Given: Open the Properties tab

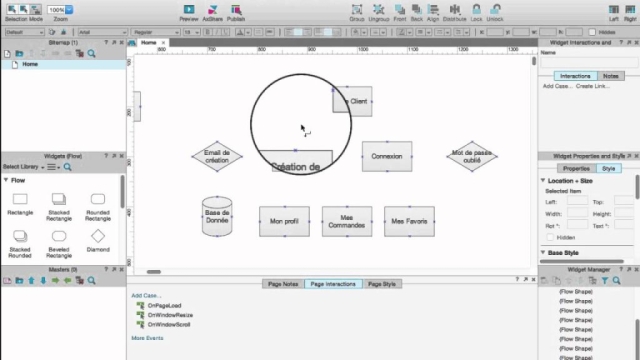Looking at the screenshot, I should 576,168.
